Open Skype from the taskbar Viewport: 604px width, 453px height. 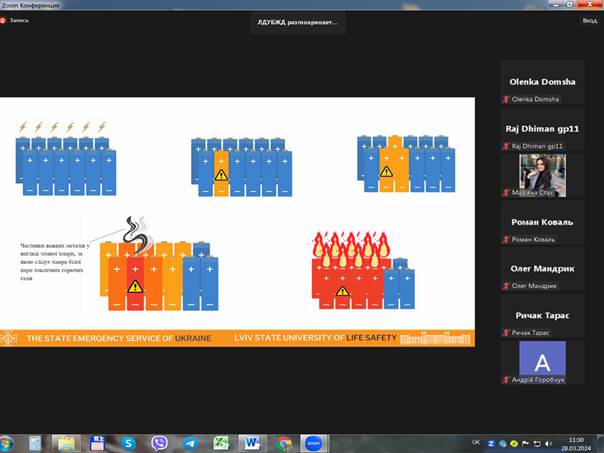click(x=128, y=442)
